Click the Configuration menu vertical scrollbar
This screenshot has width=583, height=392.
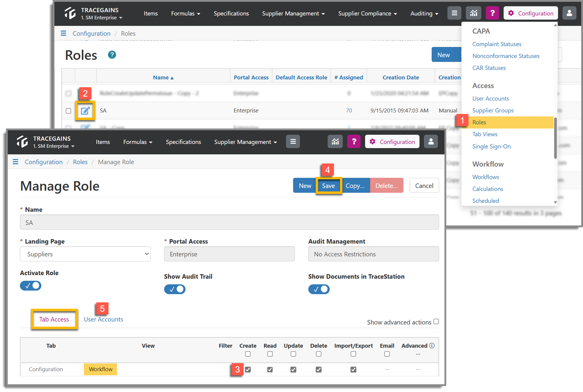point(555,138)
